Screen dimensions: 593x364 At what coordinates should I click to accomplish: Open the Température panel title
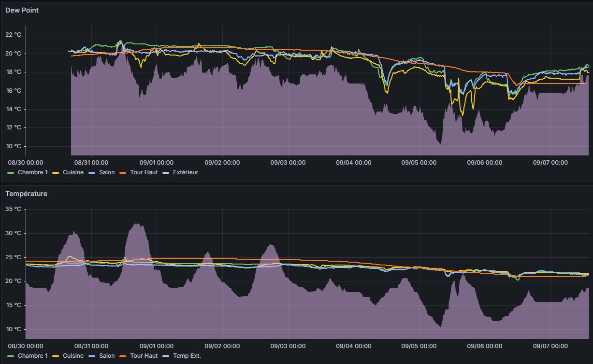point(26,194)
